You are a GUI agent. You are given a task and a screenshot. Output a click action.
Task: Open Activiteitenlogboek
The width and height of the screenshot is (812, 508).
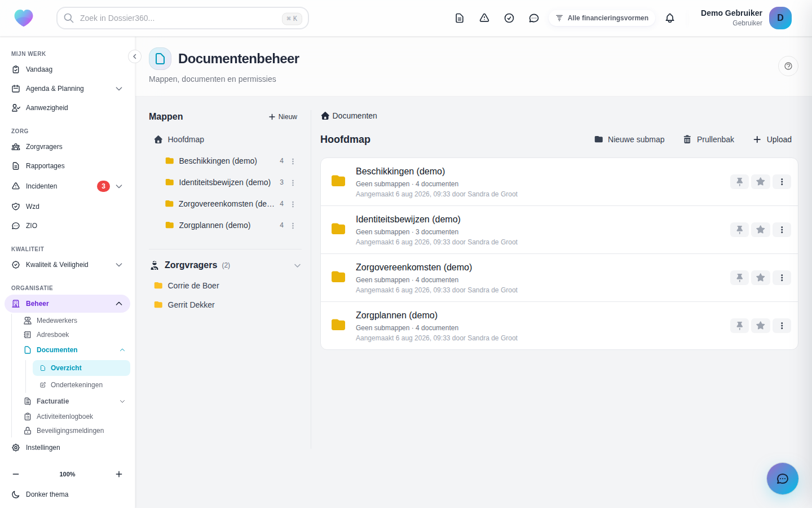[74, 417]
